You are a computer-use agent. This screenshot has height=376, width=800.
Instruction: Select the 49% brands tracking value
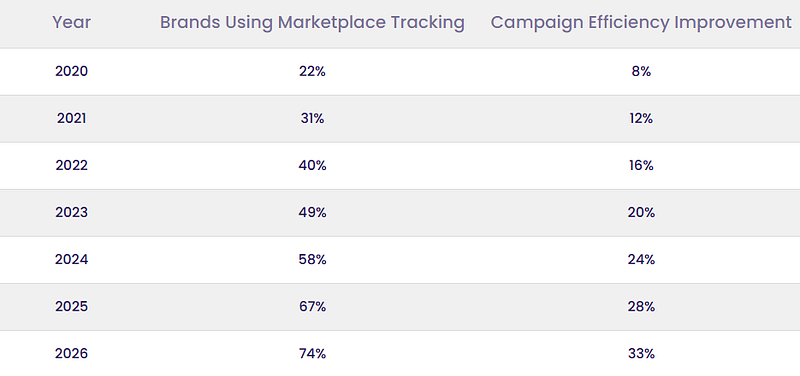click(x=312, y=212)
